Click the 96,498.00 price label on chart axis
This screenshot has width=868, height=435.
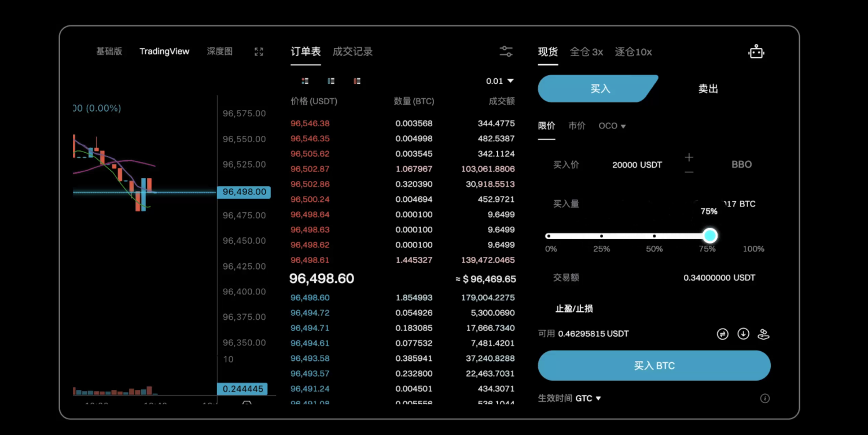tap(244, 192)
